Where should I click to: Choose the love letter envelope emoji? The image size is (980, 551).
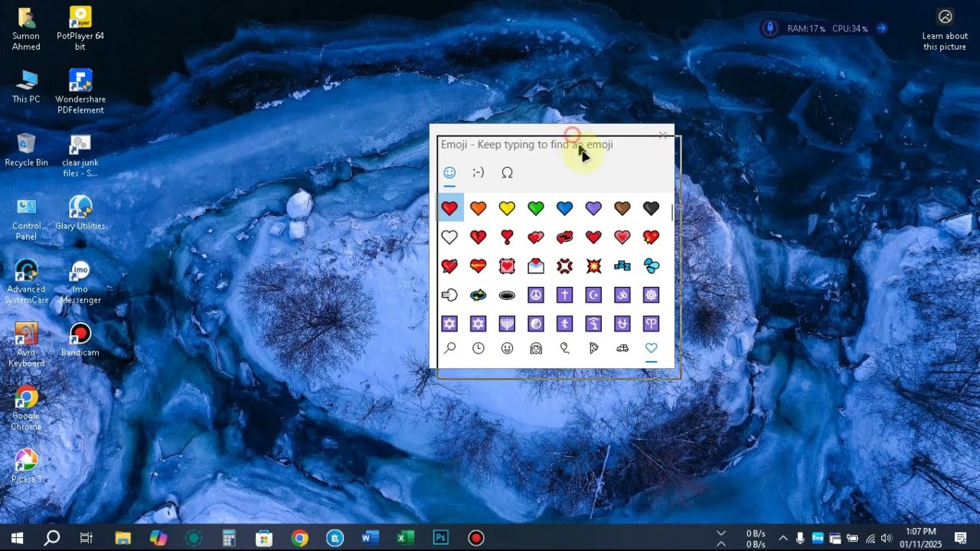pyautogui.click(x=536, y=266)
